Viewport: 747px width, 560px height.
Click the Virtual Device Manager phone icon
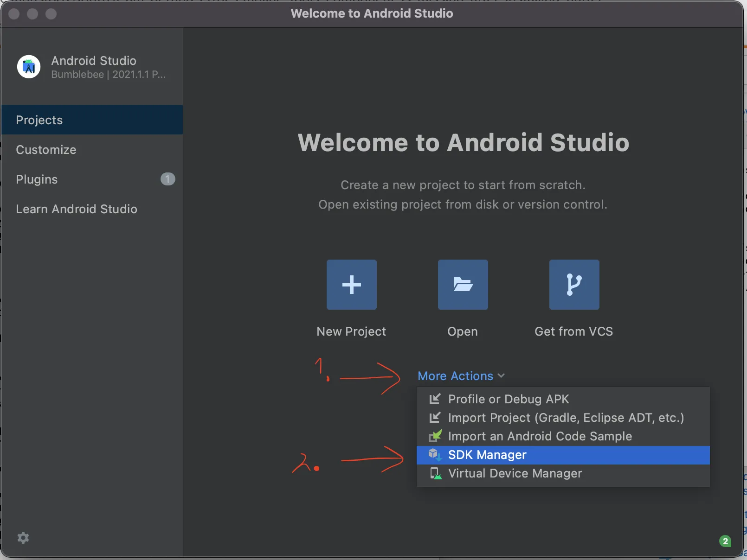point(435,473)
